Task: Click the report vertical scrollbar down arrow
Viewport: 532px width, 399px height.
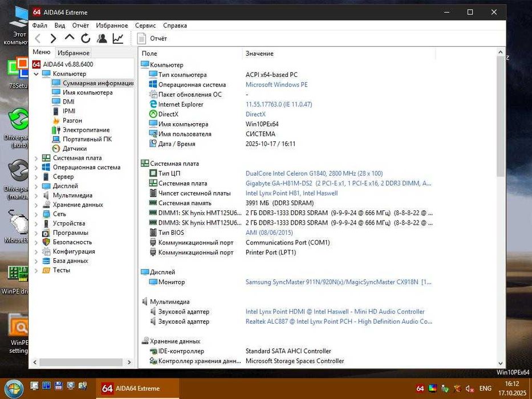Action: [501, 364]
